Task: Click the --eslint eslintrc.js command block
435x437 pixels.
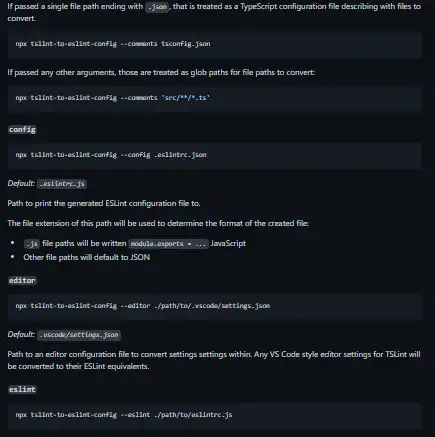Action: [x=215, y=415]
